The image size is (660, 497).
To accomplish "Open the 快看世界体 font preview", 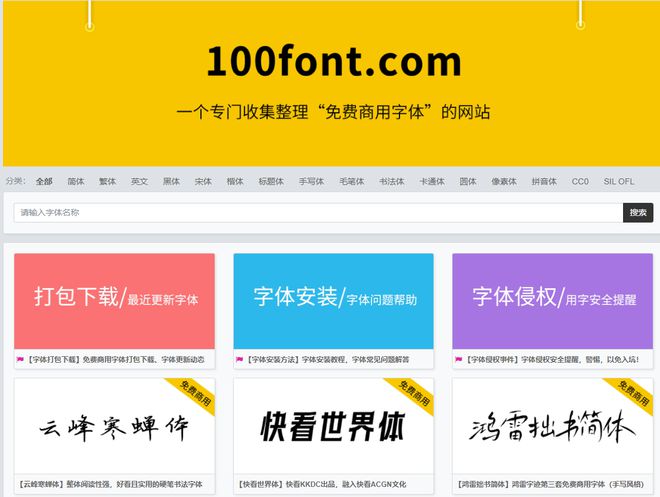I will (x=333, y=426).
